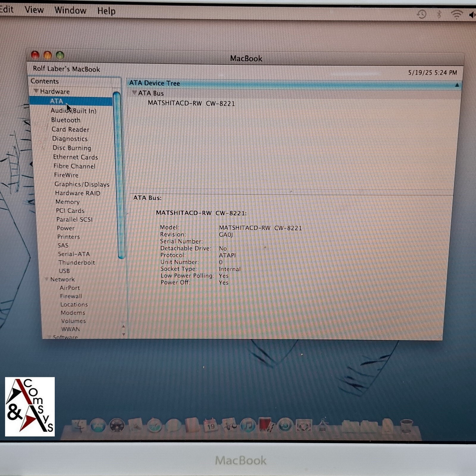Select Modems under Network

tap(73, 313)
